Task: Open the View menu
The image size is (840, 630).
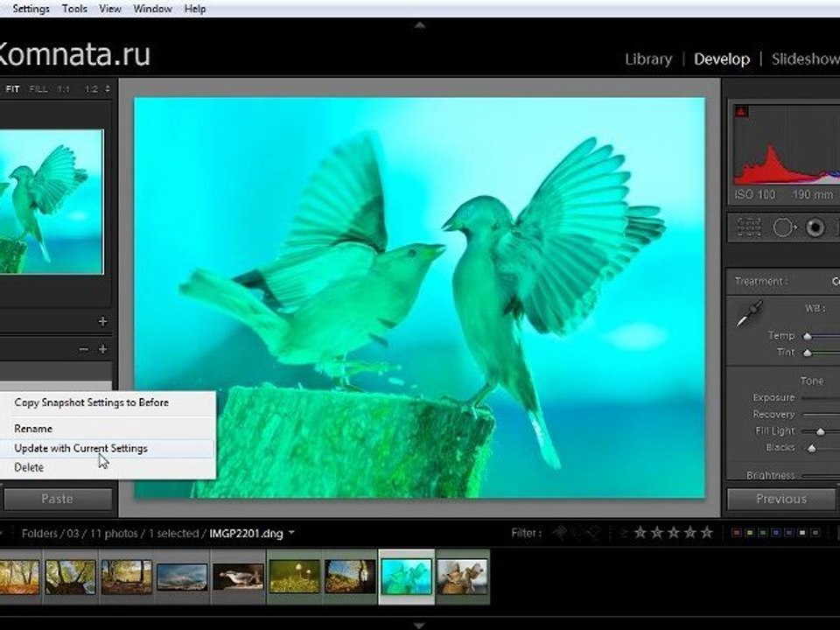Action: point(110,9)
